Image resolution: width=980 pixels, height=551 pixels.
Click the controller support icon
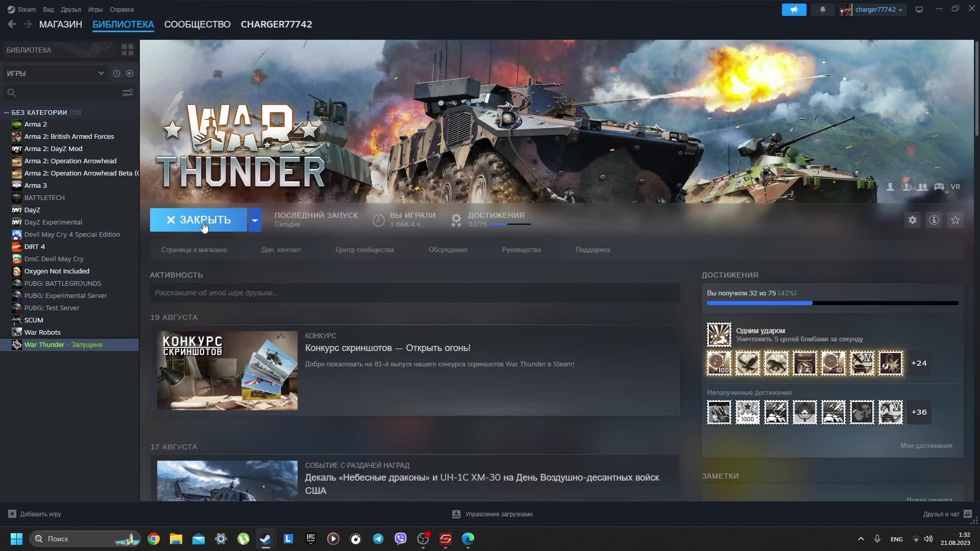pos(939,187)
